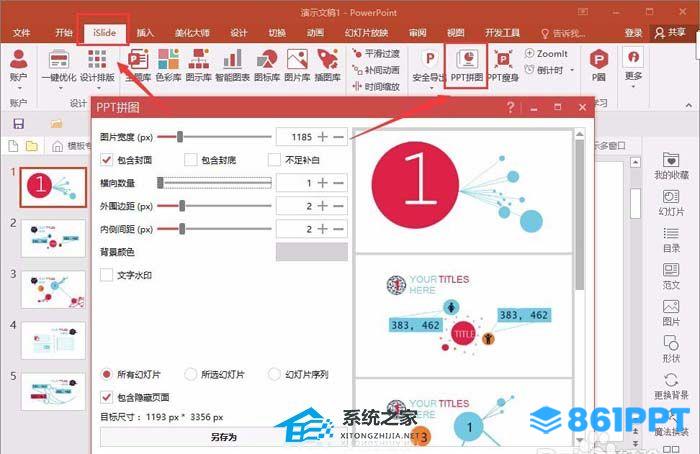This screenshot has width=700, height=454.
Task: Switch to the 美化大师 tab
Action: 192,33
